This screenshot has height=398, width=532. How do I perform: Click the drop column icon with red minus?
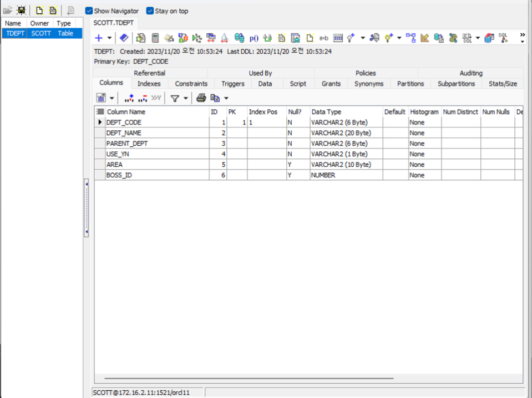143,98
